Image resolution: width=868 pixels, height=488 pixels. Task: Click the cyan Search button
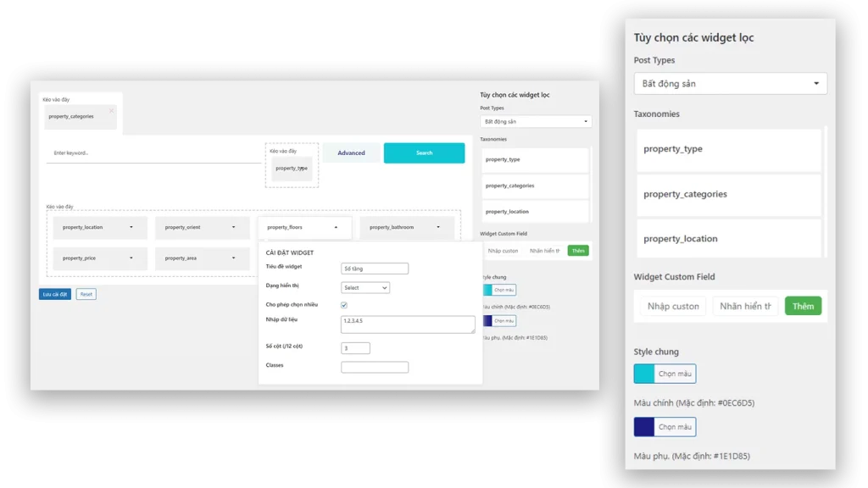click(424, 153)
